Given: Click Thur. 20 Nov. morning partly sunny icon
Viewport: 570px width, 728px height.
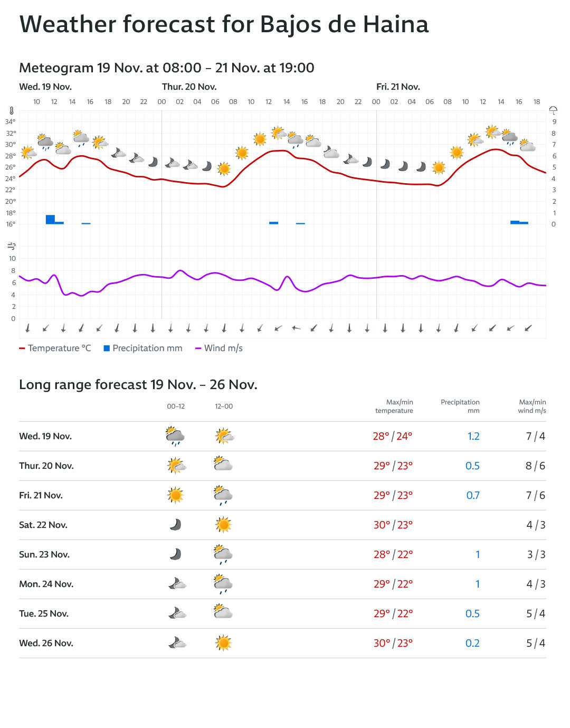Looking at the screenshot, I should click(x=176, y=466).
